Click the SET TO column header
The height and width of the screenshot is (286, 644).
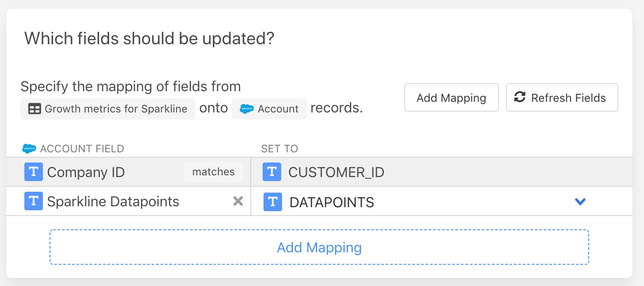pos(280,148)
